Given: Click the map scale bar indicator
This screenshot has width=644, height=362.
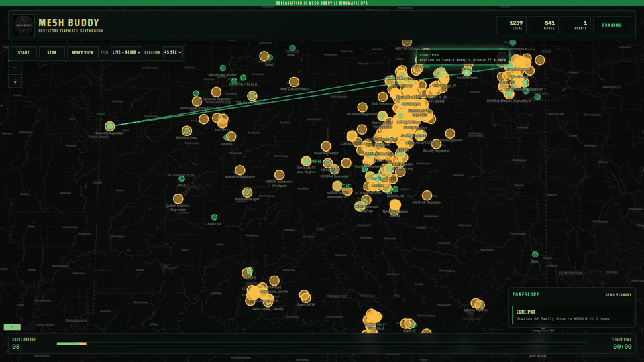Looking at the screenshot, I should click(12, 327).
